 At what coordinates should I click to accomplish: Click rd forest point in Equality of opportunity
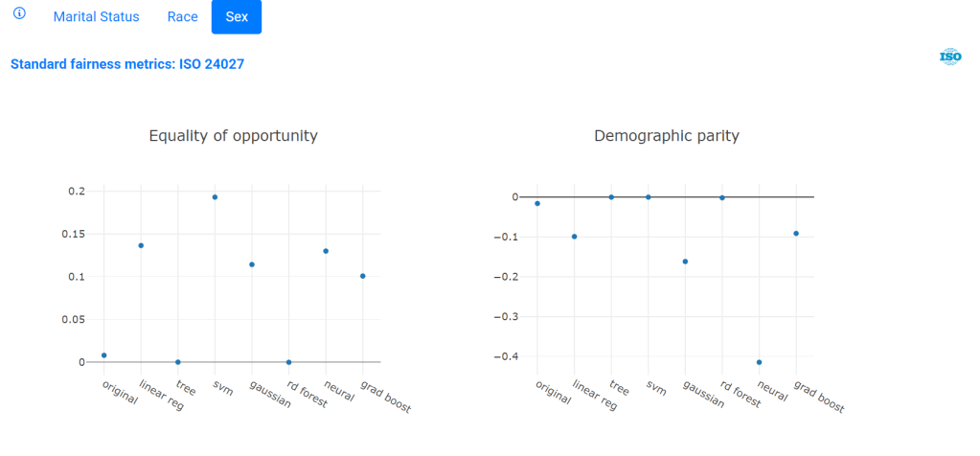coord(288,362)
